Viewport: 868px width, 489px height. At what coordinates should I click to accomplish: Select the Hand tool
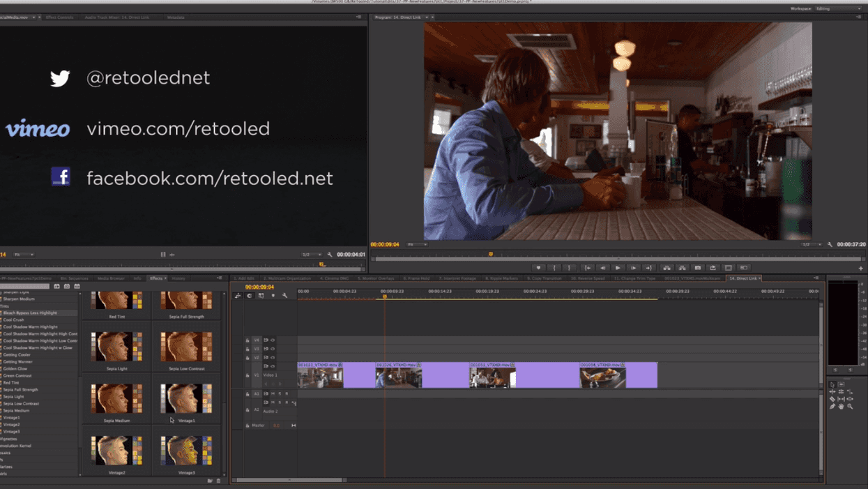pos(841,407)
